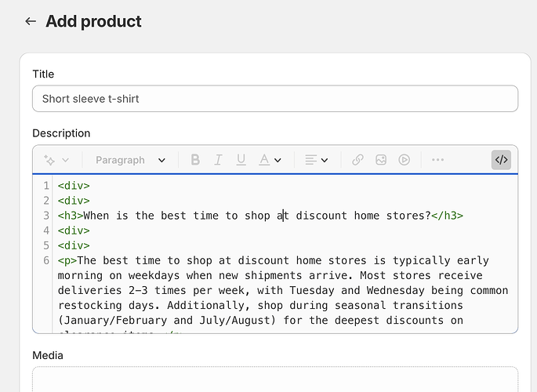Screen dimensions: 537x392
Task: Go back using the arrow icon
Action: click(x=31, y=21)
